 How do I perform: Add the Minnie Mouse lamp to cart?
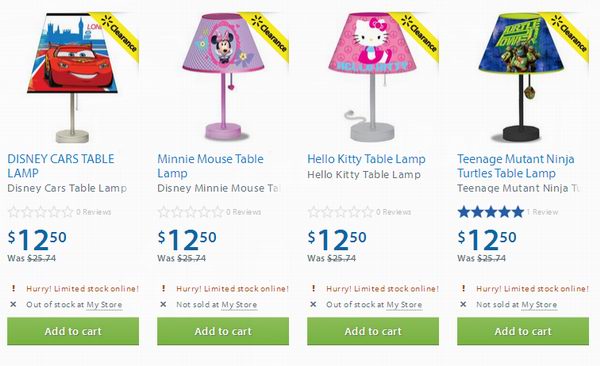pyautogui.click(x=223, y=331)
